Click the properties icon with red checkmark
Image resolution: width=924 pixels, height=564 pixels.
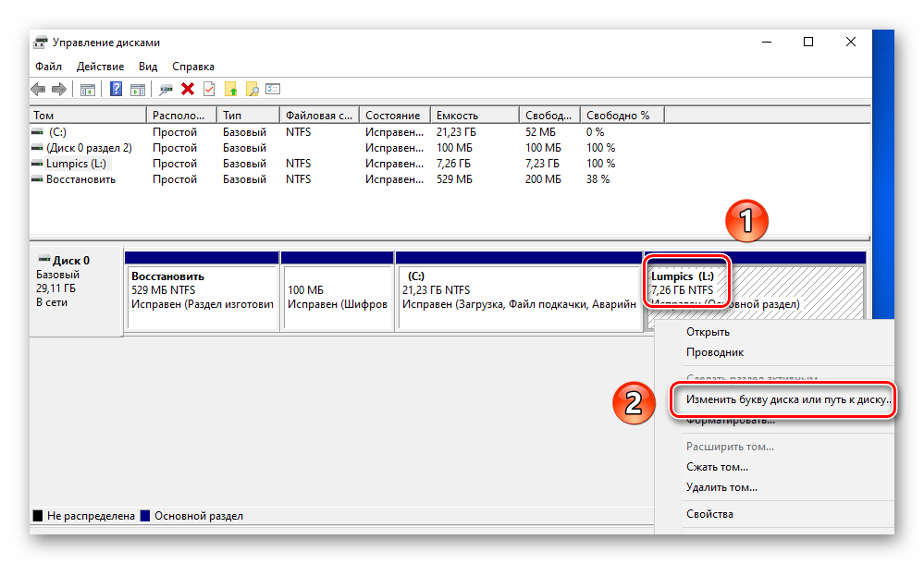pos(209,90)
